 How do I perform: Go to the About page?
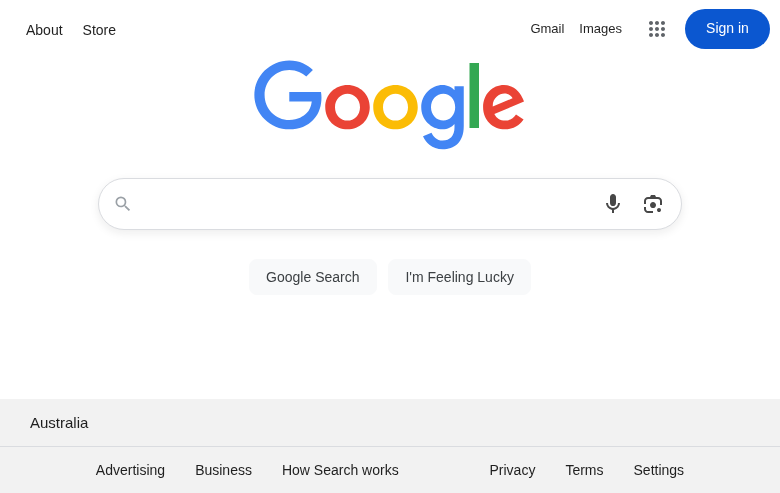[x=44, y=30]
